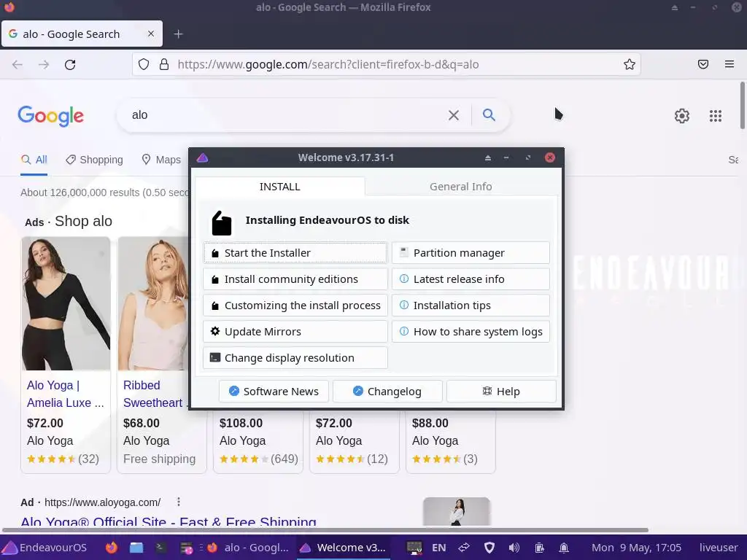Switch to Maps results

click(161, 160)
